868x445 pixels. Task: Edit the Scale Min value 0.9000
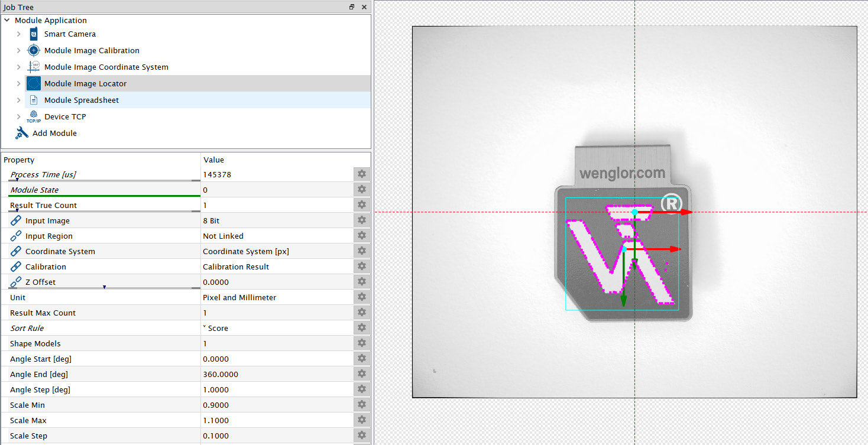(215, 405)
